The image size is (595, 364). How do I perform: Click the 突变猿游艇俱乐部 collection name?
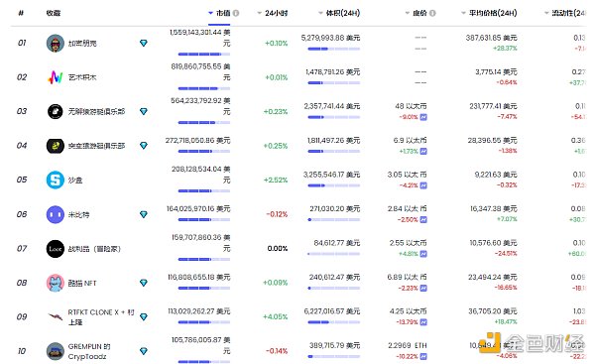tap(96, 146)
